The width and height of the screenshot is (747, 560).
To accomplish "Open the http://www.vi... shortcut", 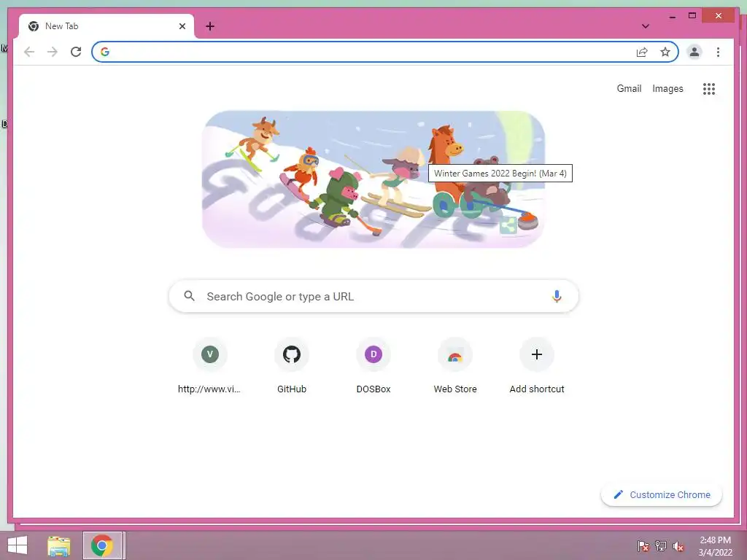I will coord(209,366).
